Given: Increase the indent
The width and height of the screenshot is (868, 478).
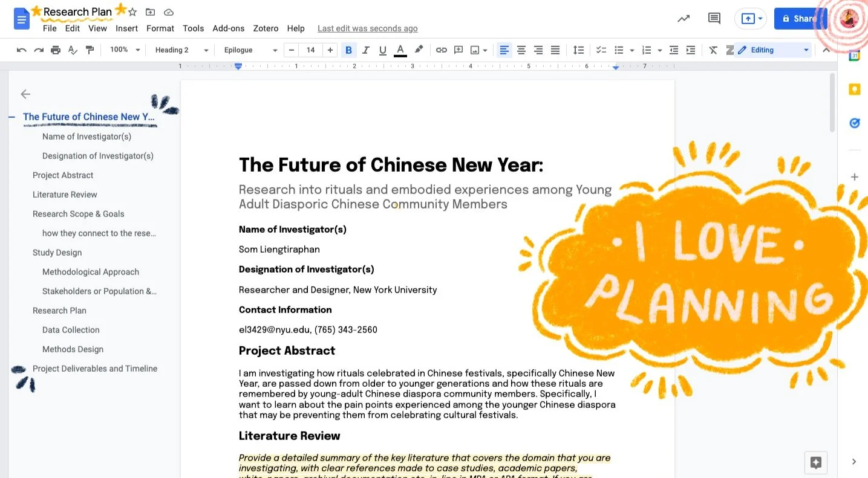Looking at the screenshot, I should pyautogui.click(x=691, y=50).
